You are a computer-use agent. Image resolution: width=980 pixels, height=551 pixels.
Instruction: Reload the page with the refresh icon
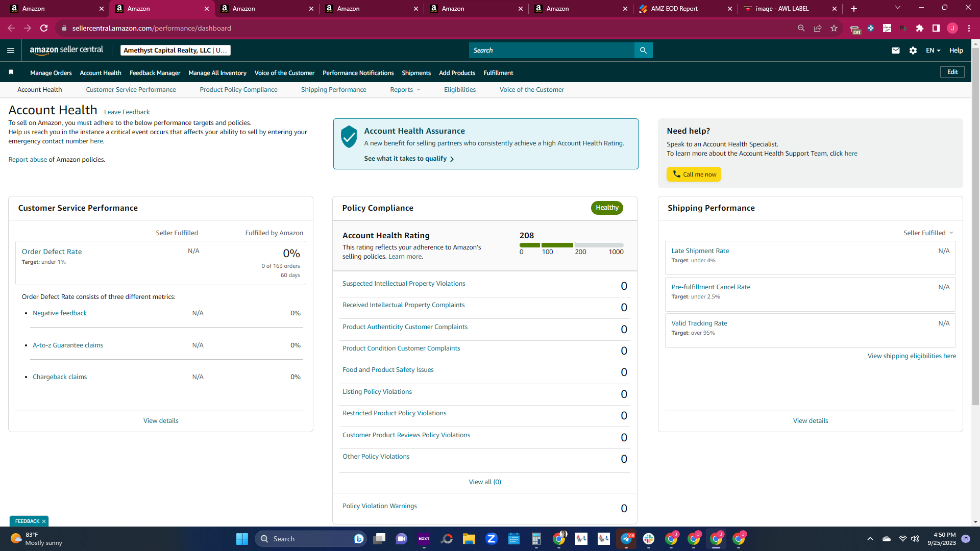(44, 29)
